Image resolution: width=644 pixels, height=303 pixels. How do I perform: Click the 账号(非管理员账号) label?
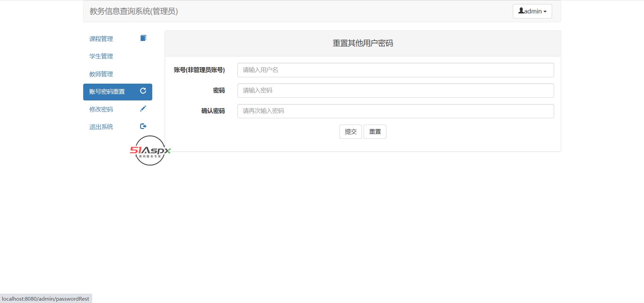coord(199,70)
